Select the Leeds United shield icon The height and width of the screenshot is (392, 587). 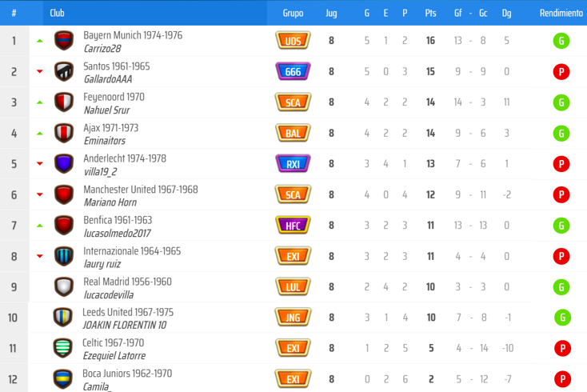click(63, 318)
